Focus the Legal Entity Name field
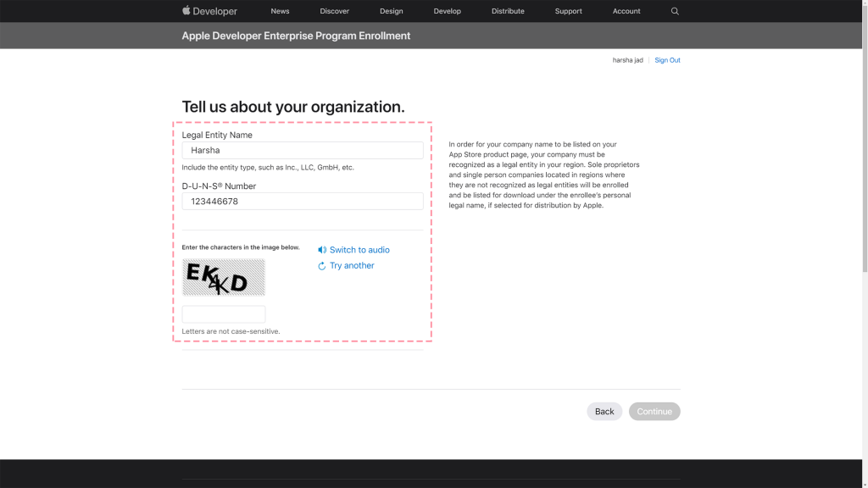The image size is (868, 488). [303, 151]
